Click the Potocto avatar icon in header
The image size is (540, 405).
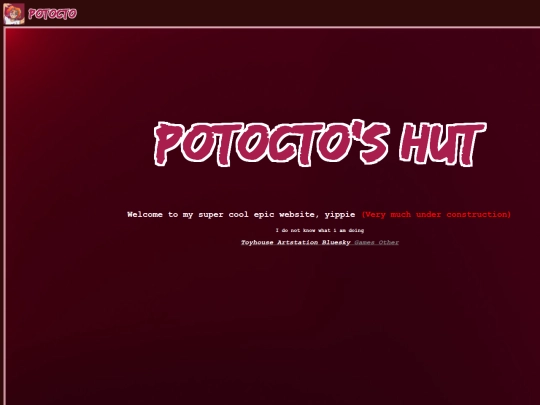pyautogui.click(x=14, y=14)
